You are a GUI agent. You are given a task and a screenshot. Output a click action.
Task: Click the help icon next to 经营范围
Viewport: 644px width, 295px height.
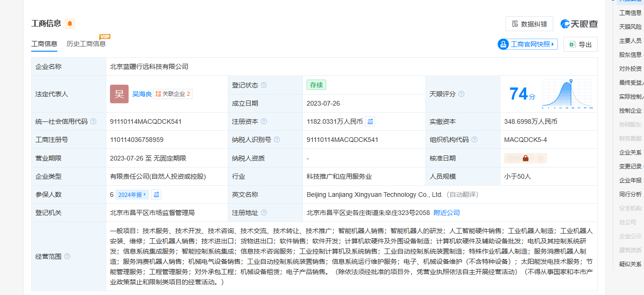tap(67, 256)
